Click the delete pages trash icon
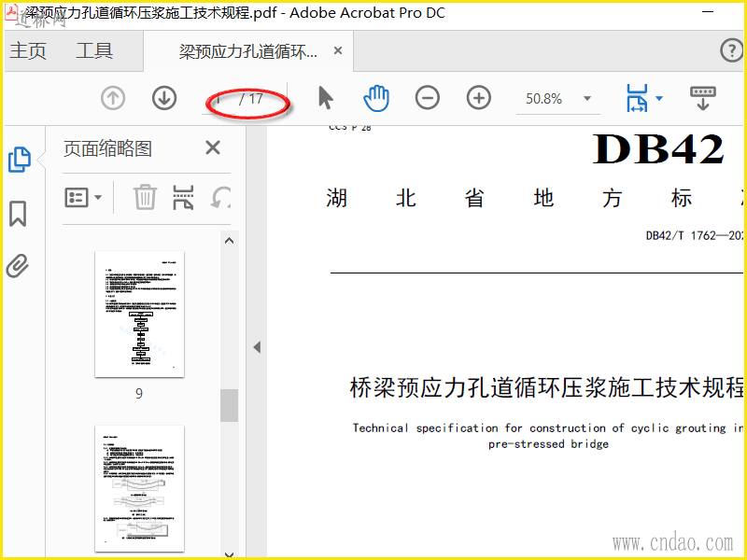 click(x=145, y=197)
